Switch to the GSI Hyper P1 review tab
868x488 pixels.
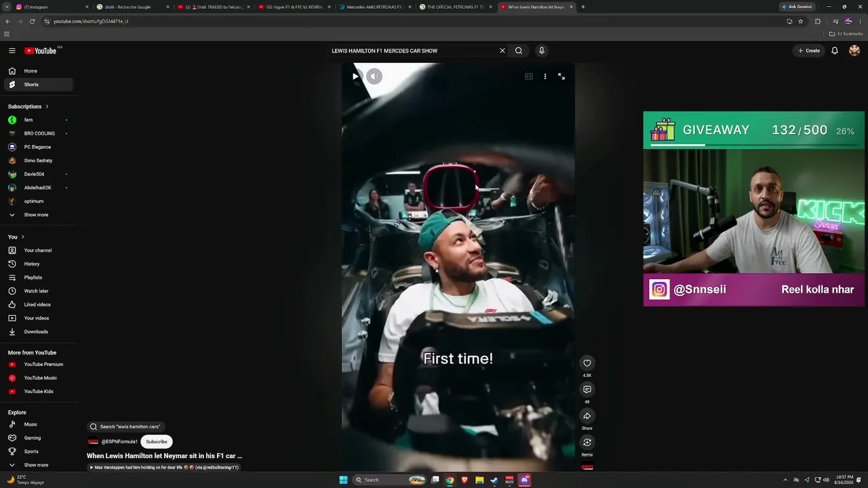(294, 7)
